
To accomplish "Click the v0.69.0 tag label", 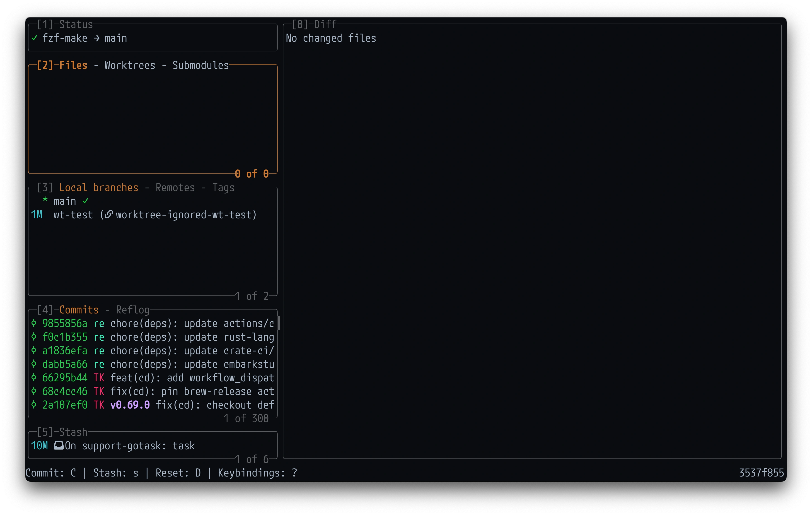I will pos(130,405).
